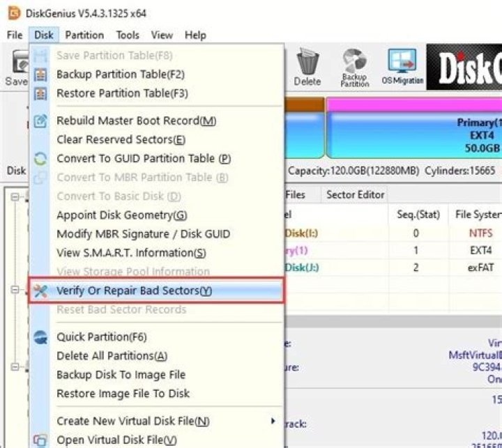502x448 pixels.
Task: Choose Restore Partition Table(F3)
Action: [x=157, y=93]
